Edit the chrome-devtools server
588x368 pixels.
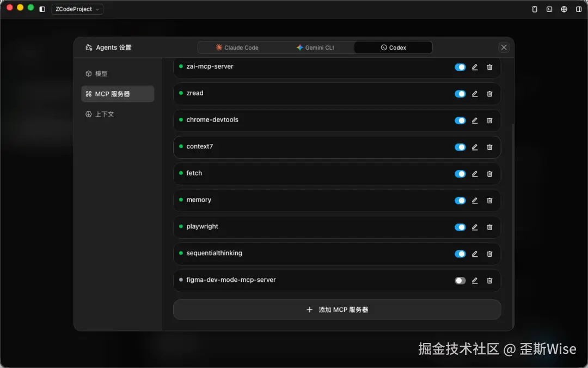[475, 120]
